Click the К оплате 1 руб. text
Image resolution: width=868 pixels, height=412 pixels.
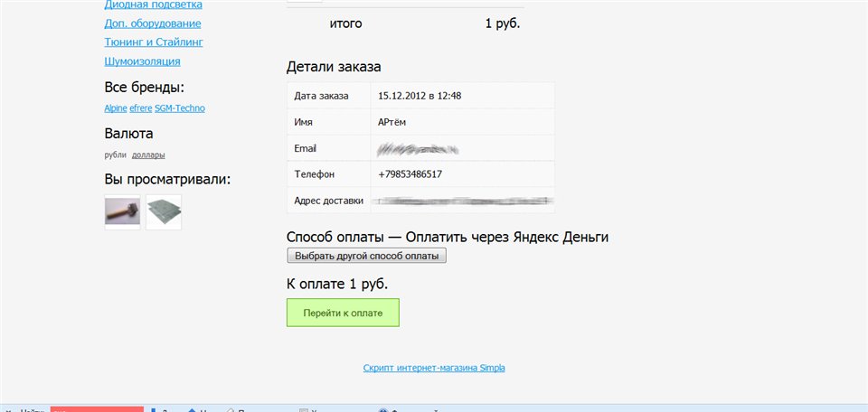337,284
